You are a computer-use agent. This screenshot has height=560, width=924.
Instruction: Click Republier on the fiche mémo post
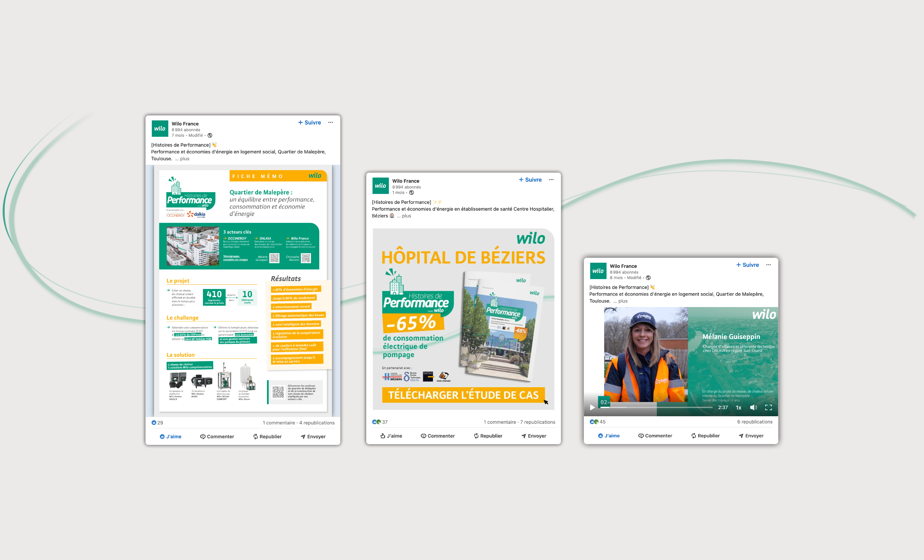267,437
